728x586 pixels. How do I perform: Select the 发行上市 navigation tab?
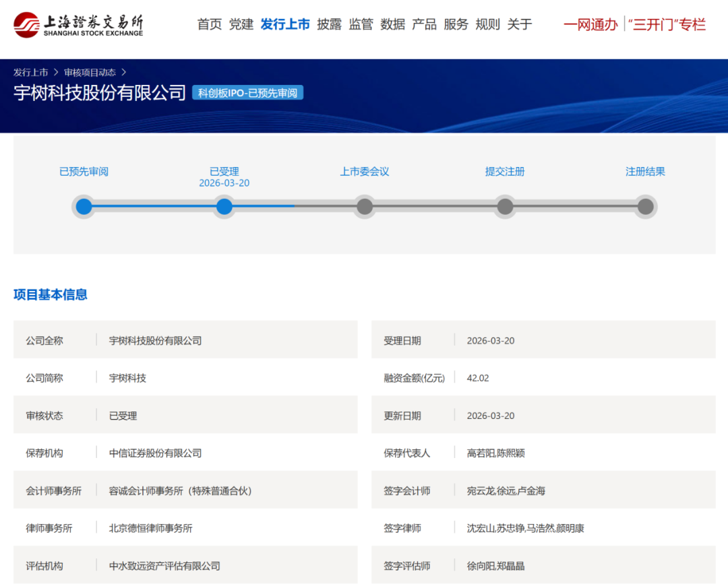click(285, 25)
